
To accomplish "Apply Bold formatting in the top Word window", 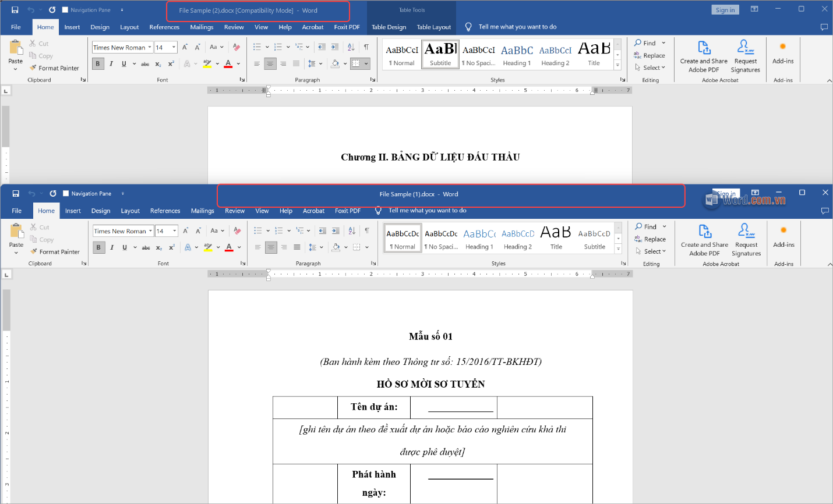I will tap(97, 63).
